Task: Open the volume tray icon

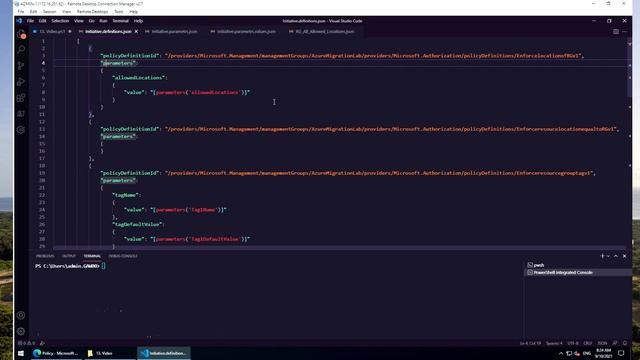Action: coord(577,353)
